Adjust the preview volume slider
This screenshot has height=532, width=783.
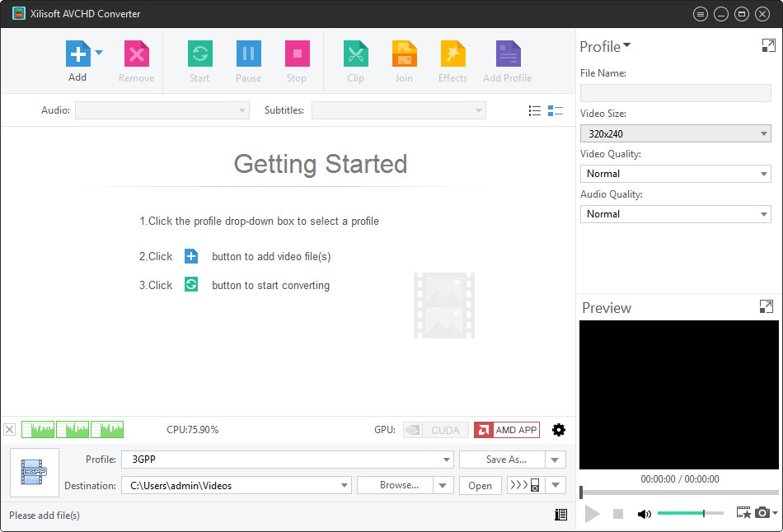691,513
